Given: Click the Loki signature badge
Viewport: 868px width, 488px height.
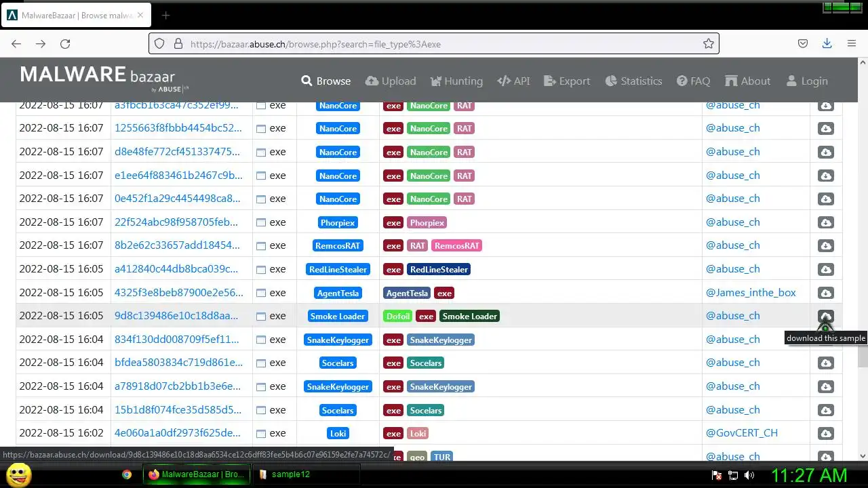Looking at the screenshot, I should (x=338, y=434).
